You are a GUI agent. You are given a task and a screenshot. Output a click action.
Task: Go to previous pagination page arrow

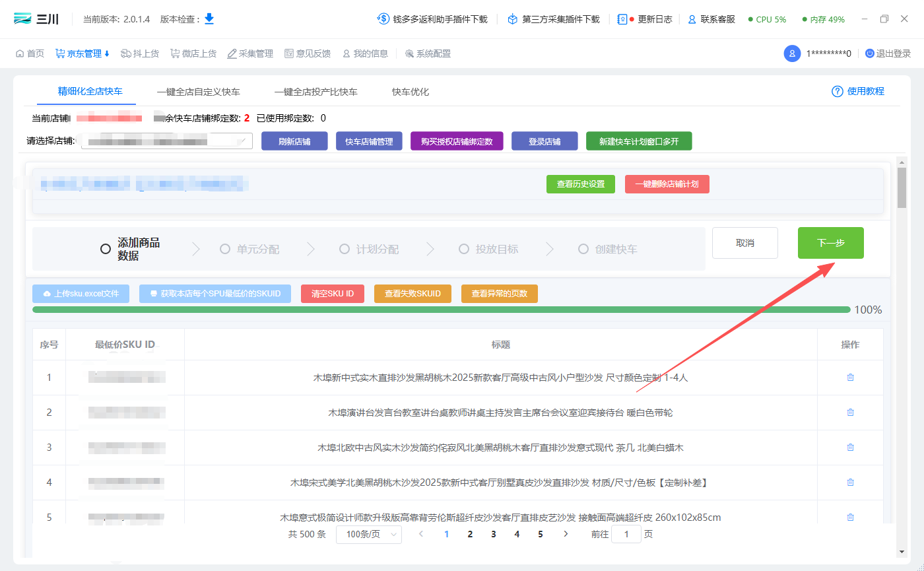(x=421, y=534)
